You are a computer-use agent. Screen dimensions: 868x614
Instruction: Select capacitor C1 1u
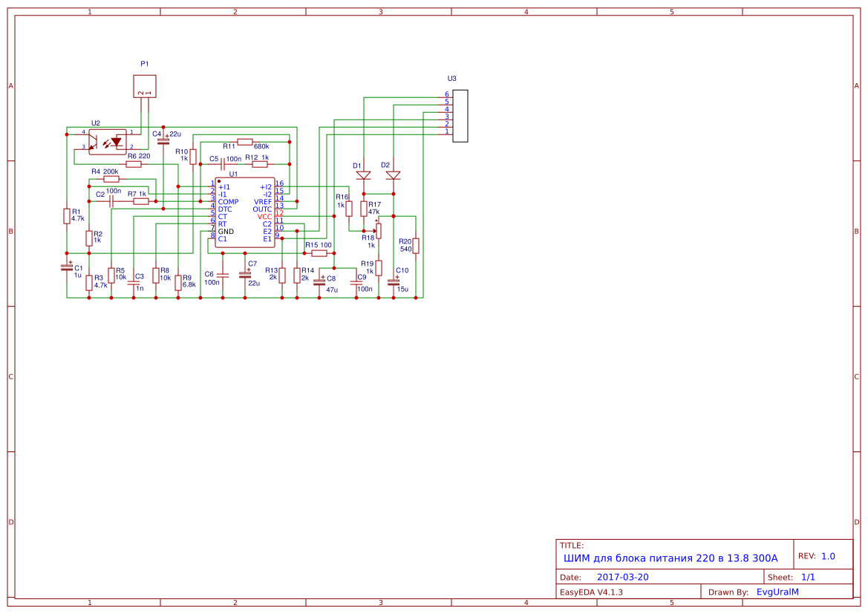pos(66,267)
